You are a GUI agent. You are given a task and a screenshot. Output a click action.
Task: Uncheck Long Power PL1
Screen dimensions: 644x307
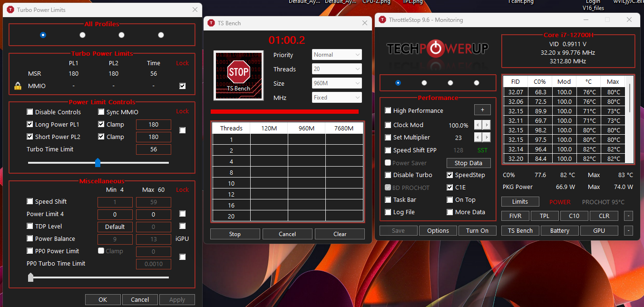[30, 124]
